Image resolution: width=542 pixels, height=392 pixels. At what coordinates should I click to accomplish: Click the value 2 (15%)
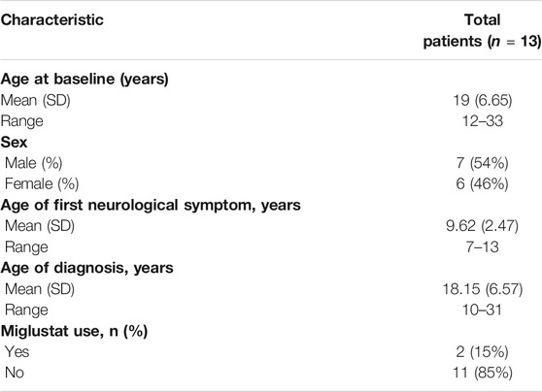(x=482, y=351)
